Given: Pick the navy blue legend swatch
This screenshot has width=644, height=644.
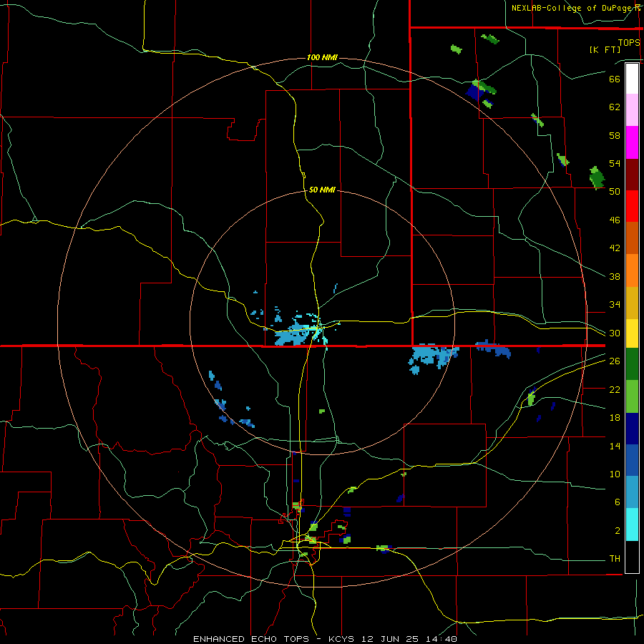Looking at the screenshot, I should pyautogui.click(x=632, y=429).
